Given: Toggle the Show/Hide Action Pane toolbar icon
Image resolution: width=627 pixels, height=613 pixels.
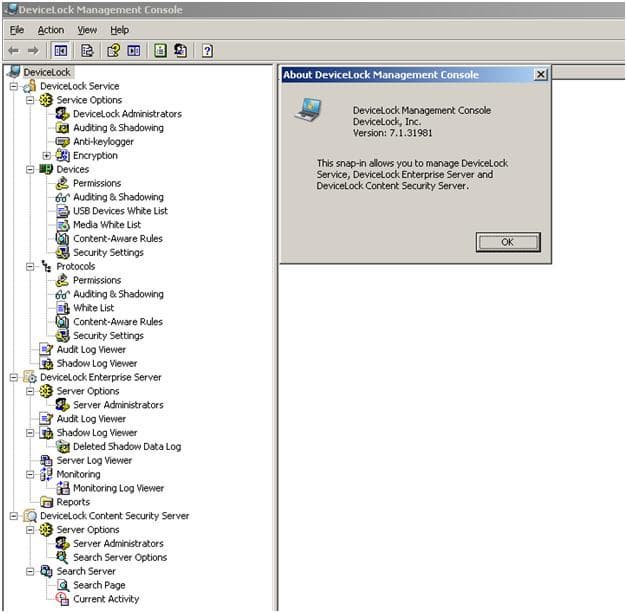Looking at the screenshot, I should (134, 51).
